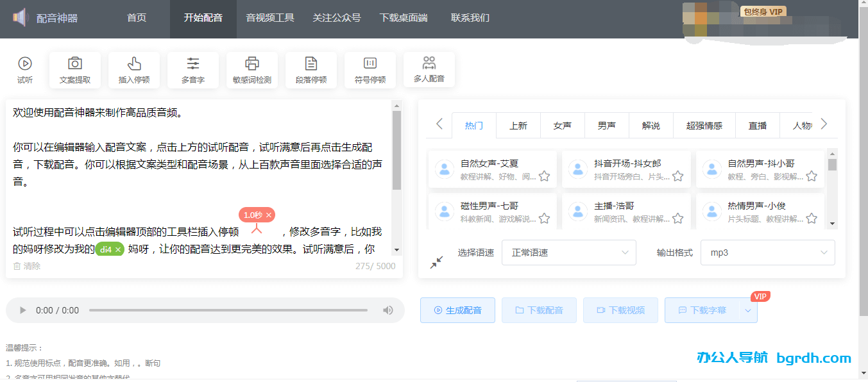Screen dimensions: 868x382
Task: Clear the text with 清除
Action: 27,266
